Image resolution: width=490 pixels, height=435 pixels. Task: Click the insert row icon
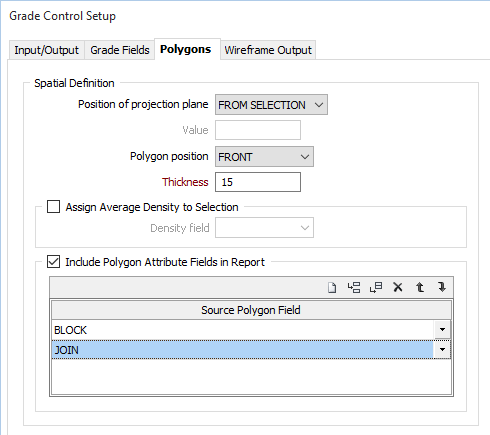pyautogui.click(x=354, y=287)
